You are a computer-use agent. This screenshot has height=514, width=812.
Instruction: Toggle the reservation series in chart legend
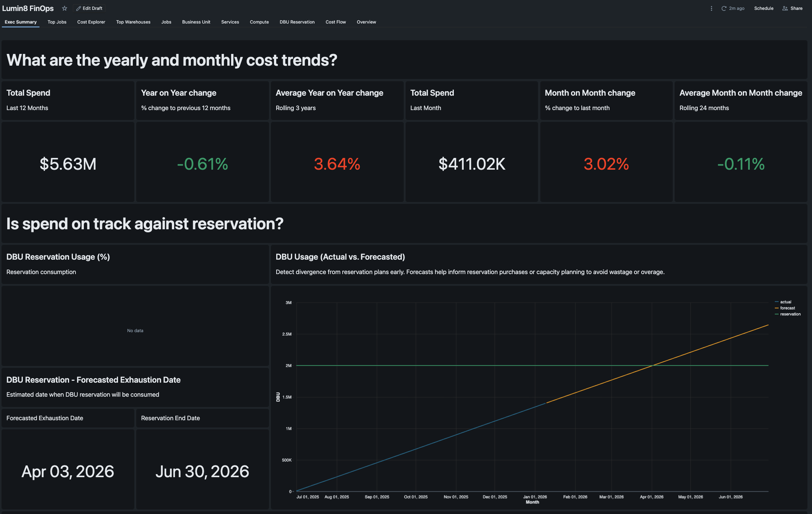click(790, 314)
